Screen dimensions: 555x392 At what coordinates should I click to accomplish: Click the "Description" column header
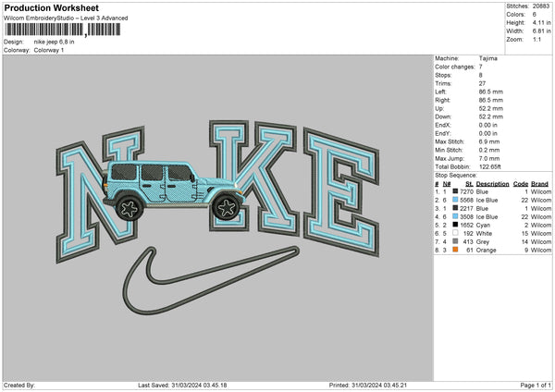(492, 184)
